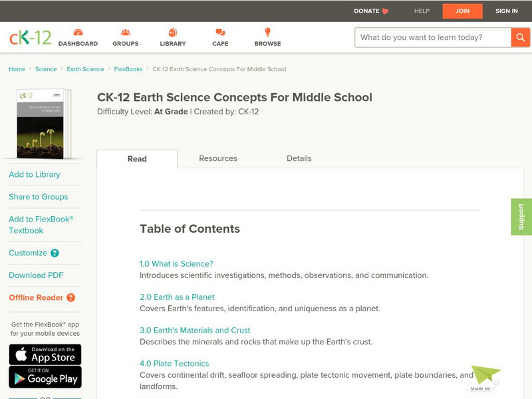Image resolution: width=532 pixels, height=399 pixels.
Task: Click the FlexBook cover thumbnail
Action: coord(43,124)
